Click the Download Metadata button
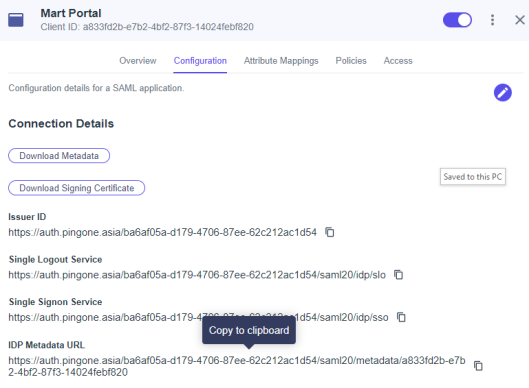The width and height of the screenshot is (529, 388). [x=59, y=156]
